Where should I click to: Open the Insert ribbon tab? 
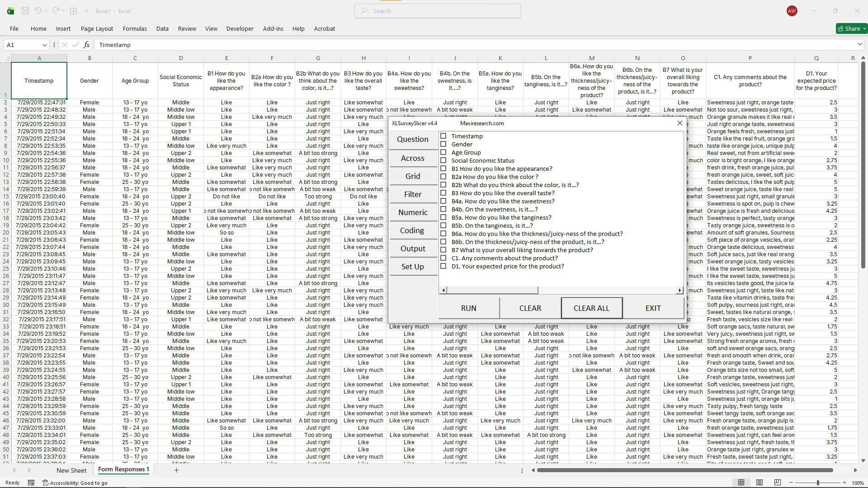(63, 28)
